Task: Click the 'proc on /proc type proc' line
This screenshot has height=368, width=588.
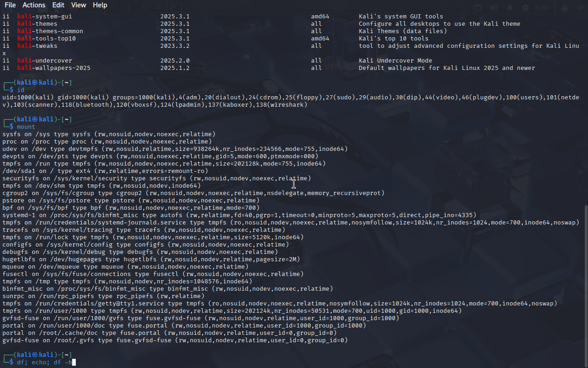Action: tap(107, 142)
